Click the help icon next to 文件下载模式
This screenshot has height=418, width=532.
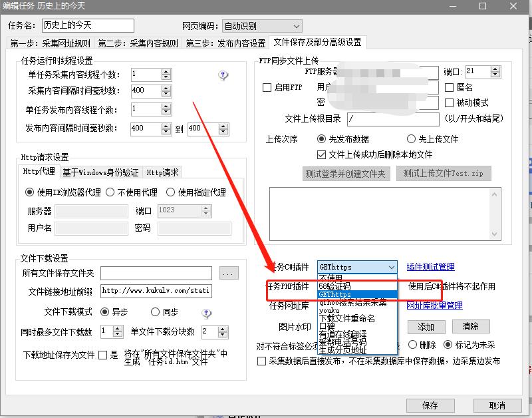[x=206, y=313]
